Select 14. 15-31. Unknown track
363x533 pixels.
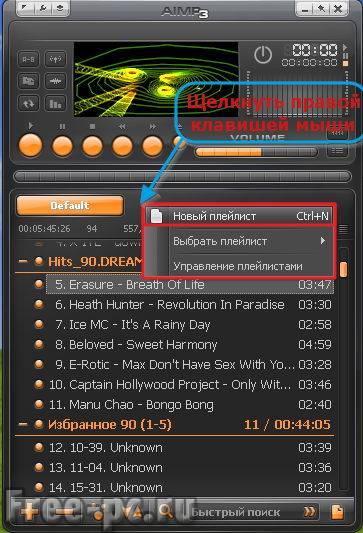pyautogui.click(x=190, y=487)
